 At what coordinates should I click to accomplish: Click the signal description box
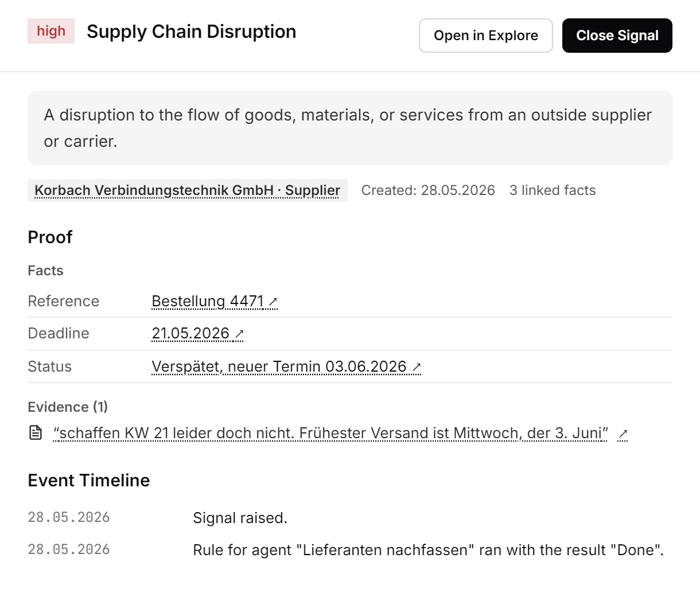(x=350, y=128)
